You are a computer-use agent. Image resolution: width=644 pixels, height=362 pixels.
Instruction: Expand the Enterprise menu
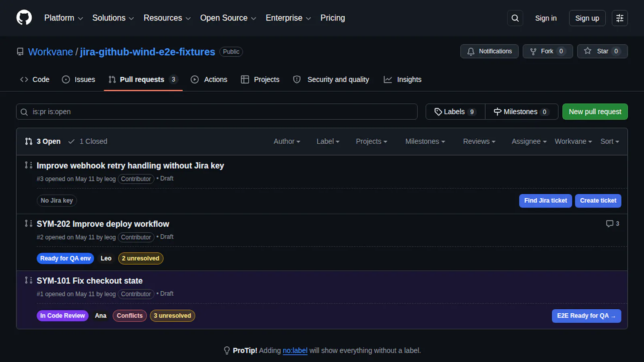click(288, 18)
